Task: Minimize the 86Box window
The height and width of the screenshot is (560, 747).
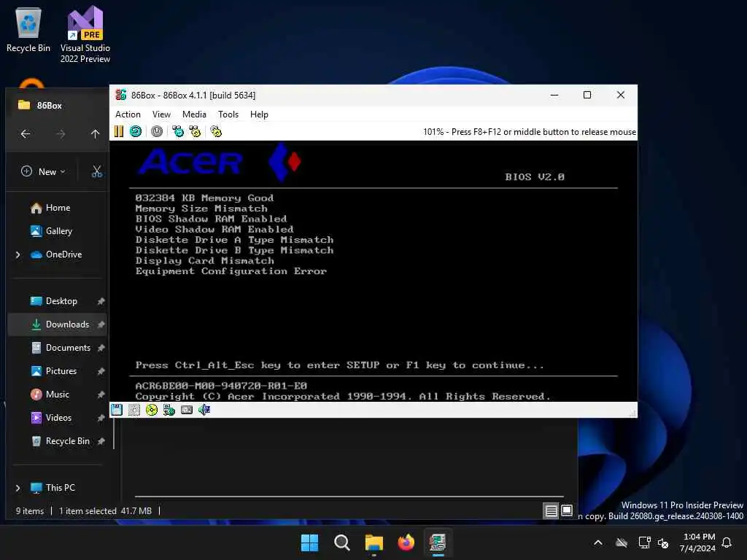Action: point(554,95)
